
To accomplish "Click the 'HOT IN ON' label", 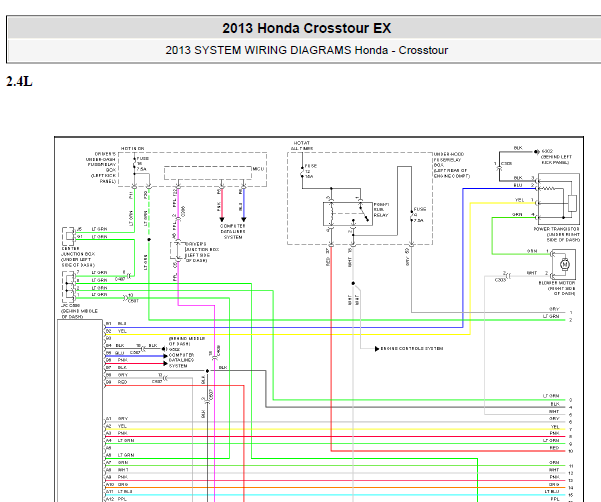I will (x=132, y=148).
